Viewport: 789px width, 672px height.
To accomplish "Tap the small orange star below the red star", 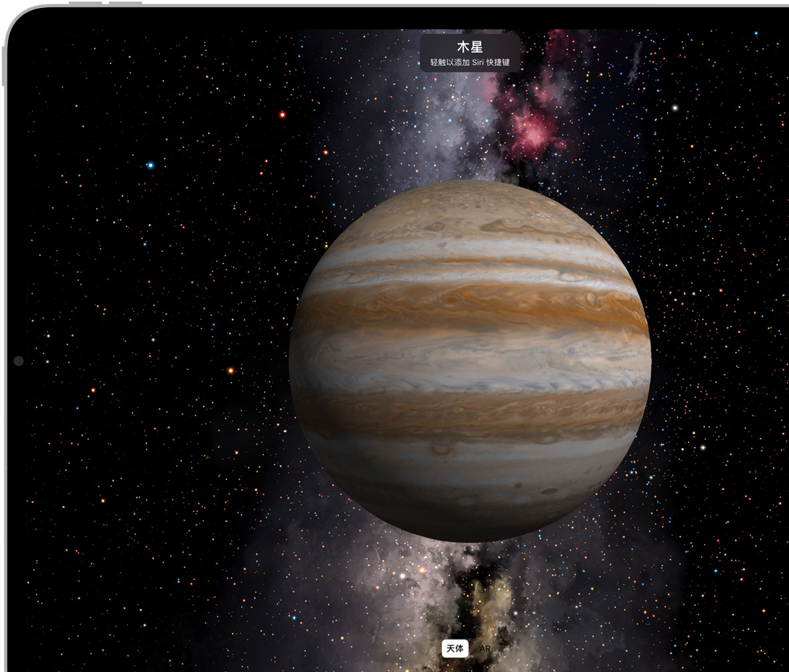I will [325, 153].
